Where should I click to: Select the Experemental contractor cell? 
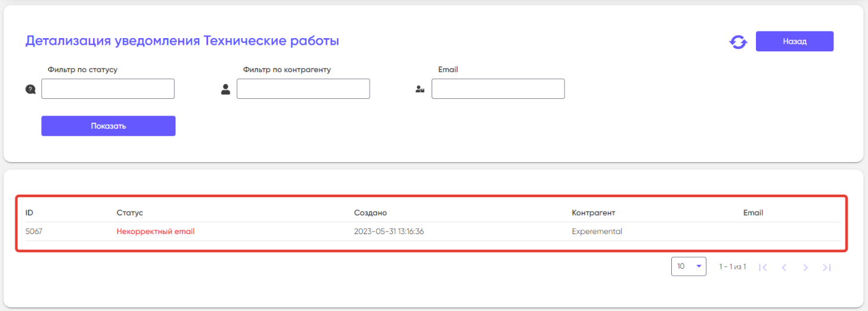point(597,232)
